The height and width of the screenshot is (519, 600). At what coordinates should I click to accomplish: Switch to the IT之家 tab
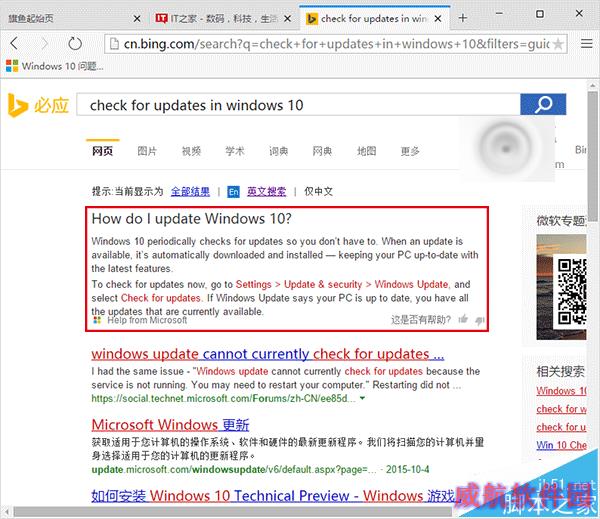click(224, 18)
